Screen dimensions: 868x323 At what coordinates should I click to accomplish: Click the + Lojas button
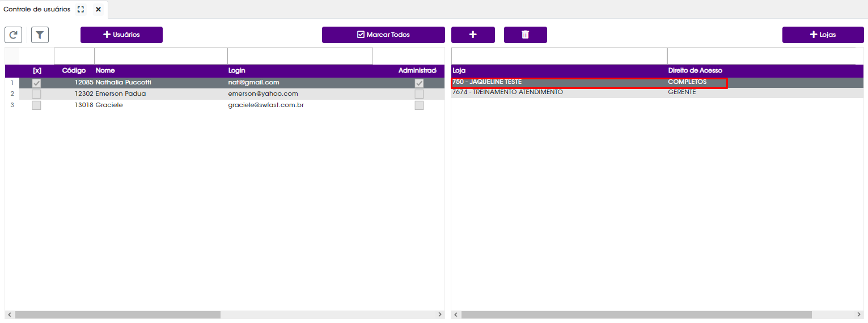coord(823,35)
